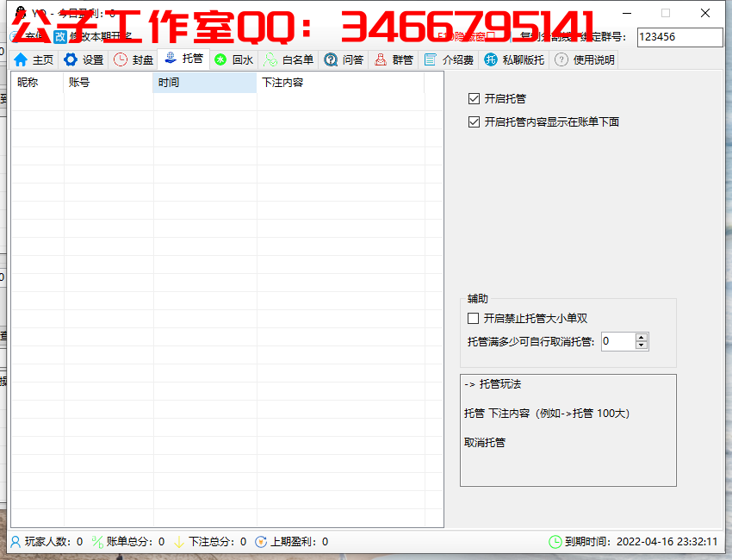732x560 pixels.
Task: Click the 下注内容 column header
Action: (340, 83)
